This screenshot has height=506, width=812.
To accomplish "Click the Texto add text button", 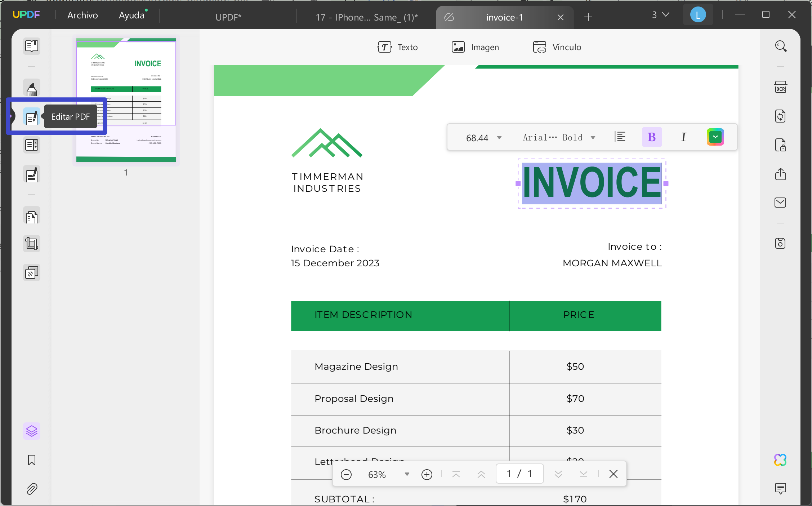I will (398, 47).
